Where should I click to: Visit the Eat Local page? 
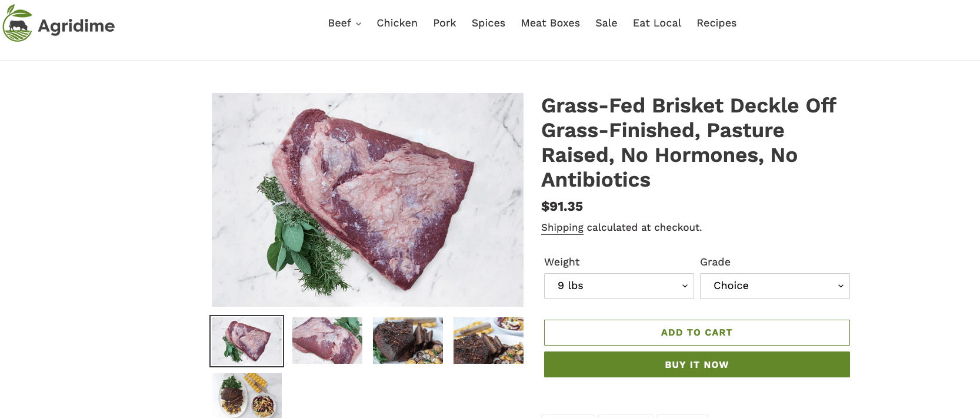click(657, 23)
